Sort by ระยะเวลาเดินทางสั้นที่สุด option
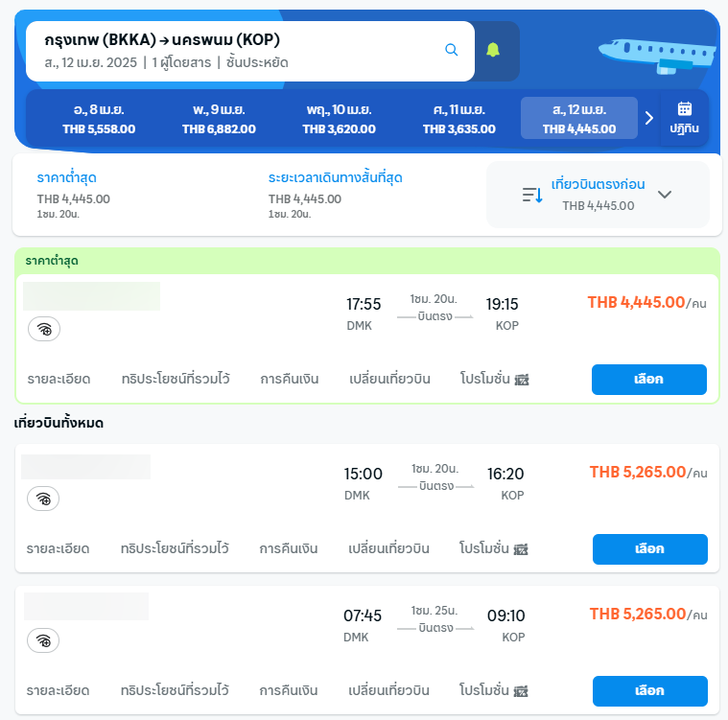This screenshot has width=728, height=720. 335,195
